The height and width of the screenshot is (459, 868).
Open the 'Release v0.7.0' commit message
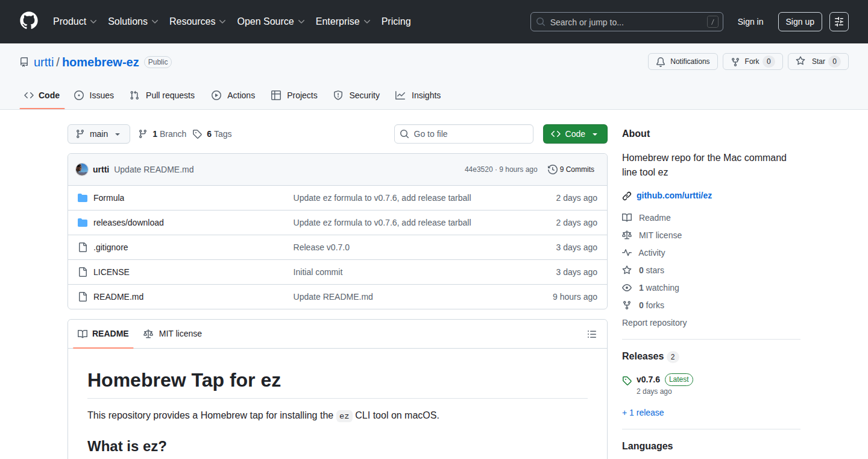coord(321,247)
